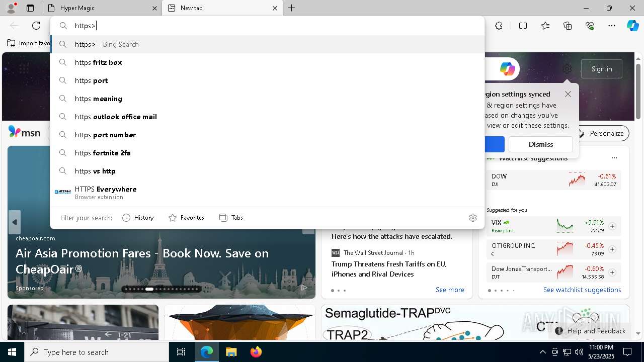Open Trump Threatens Fresh Tariffs headline
The width and height of the screenshot is (644, 362).
389,269
